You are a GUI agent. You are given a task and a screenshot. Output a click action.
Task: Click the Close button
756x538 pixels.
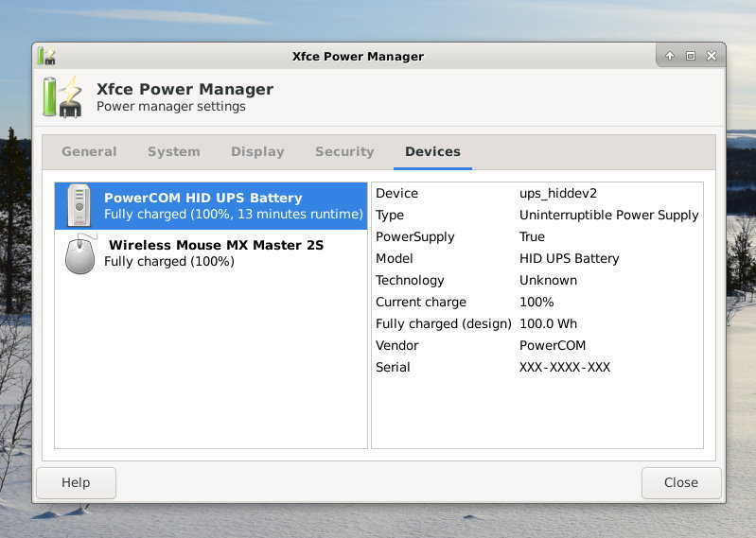click(x=681, y=482)
